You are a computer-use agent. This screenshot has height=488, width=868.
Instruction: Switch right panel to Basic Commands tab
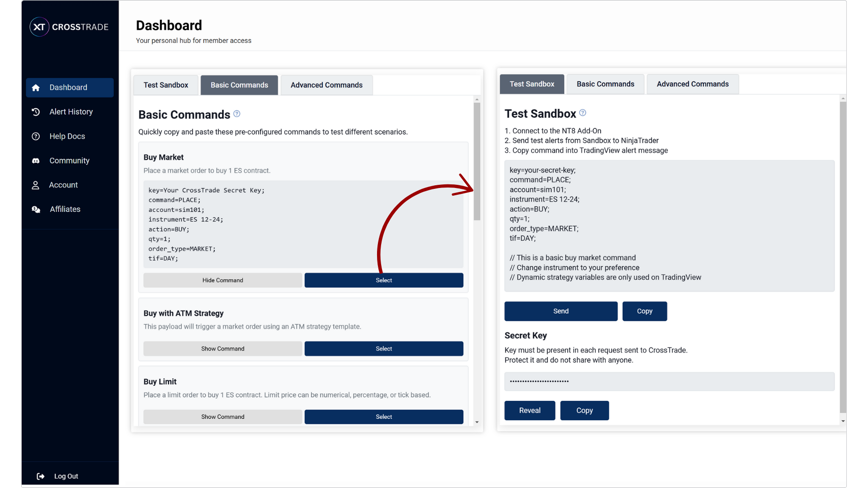click(x=605, y=84)
